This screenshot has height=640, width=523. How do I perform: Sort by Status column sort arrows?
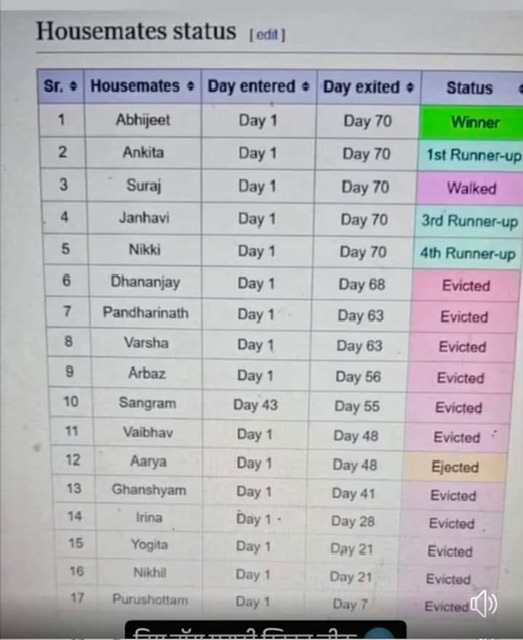[x=520, y=88]
